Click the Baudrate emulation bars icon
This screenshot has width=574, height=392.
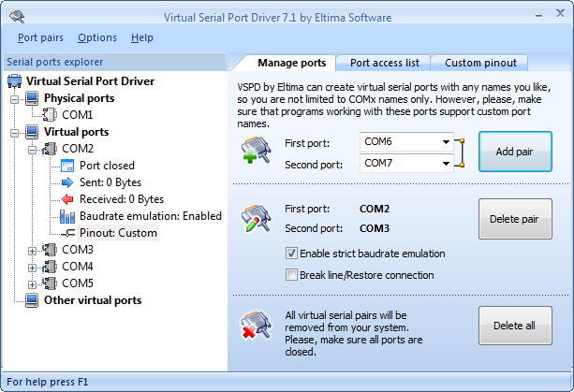tap(67, 216)
